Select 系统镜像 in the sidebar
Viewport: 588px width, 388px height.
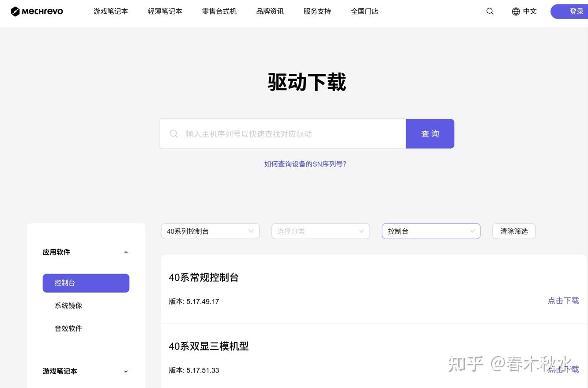pyautogui.click(x=68, y=305)
